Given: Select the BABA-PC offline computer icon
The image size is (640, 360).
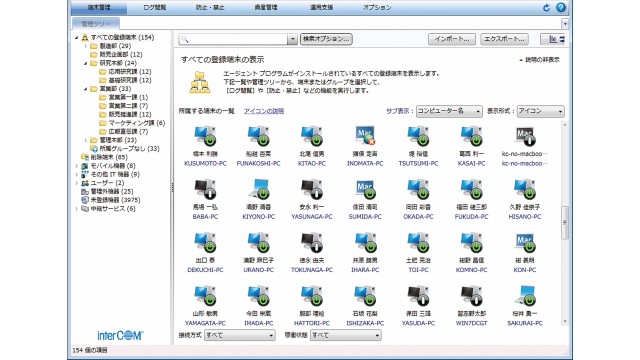Looking at the screenshot, I should click(205, 189).
